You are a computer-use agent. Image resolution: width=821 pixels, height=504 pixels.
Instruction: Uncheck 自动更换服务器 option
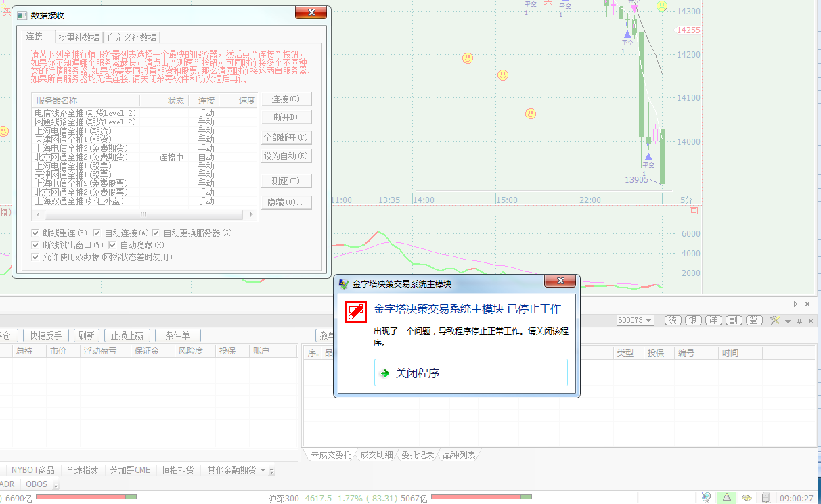(156, 233)
